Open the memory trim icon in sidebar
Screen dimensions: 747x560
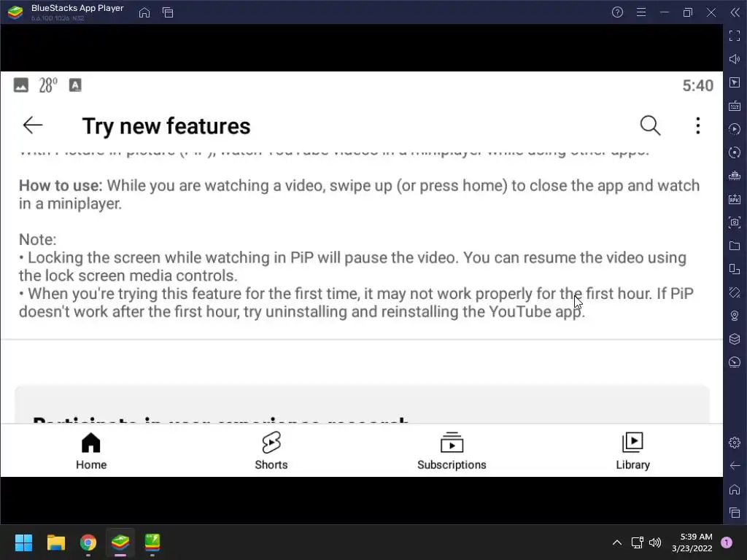tap(735, 176)
